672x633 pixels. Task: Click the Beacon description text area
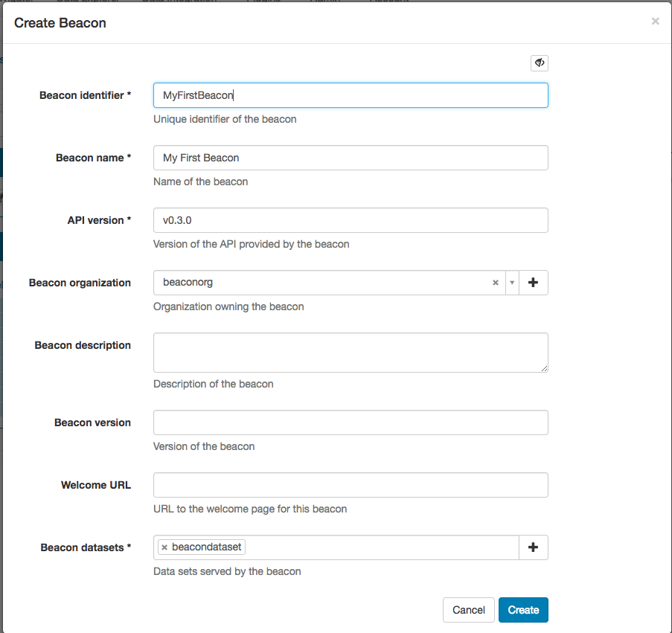coord(350,352)
